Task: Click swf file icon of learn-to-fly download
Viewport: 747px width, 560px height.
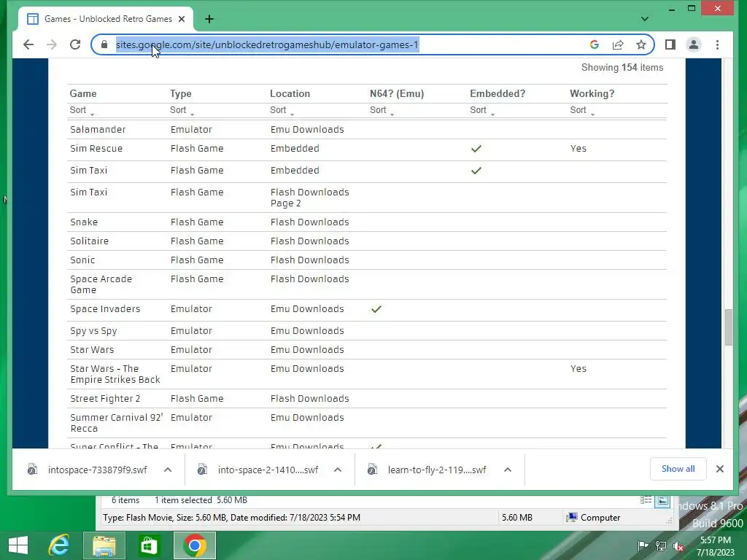Action: coord(373,470)
